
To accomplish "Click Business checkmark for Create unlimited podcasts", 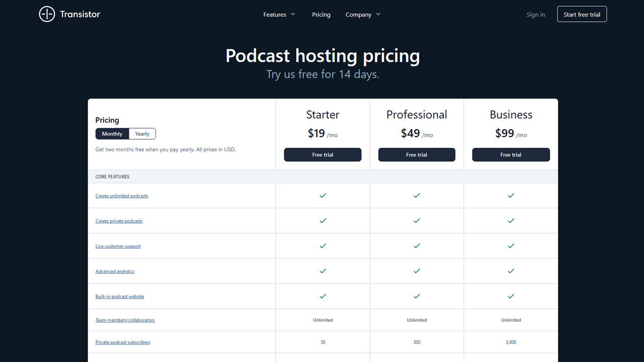I will pyautogui.click(x=511, y=196).
